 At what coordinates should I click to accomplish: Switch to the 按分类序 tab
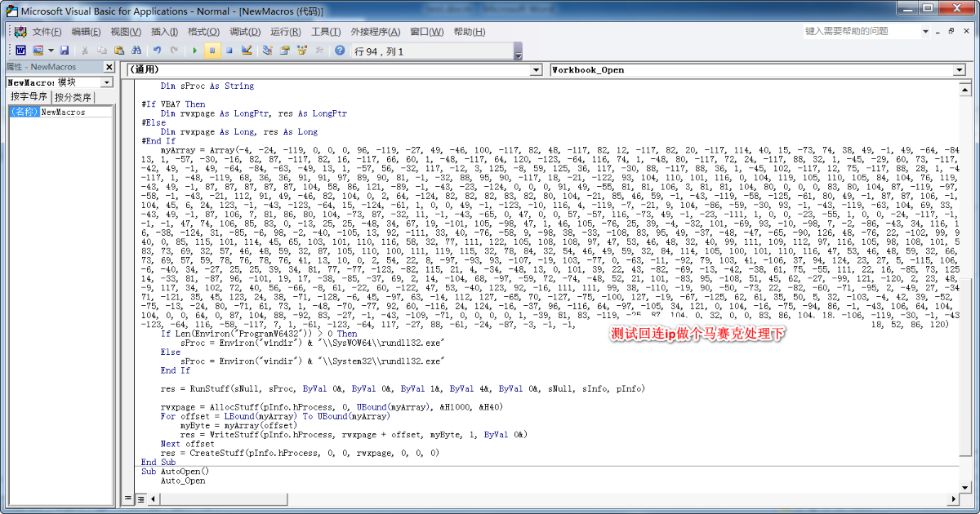pyautogui.click(x=73, y=97)
